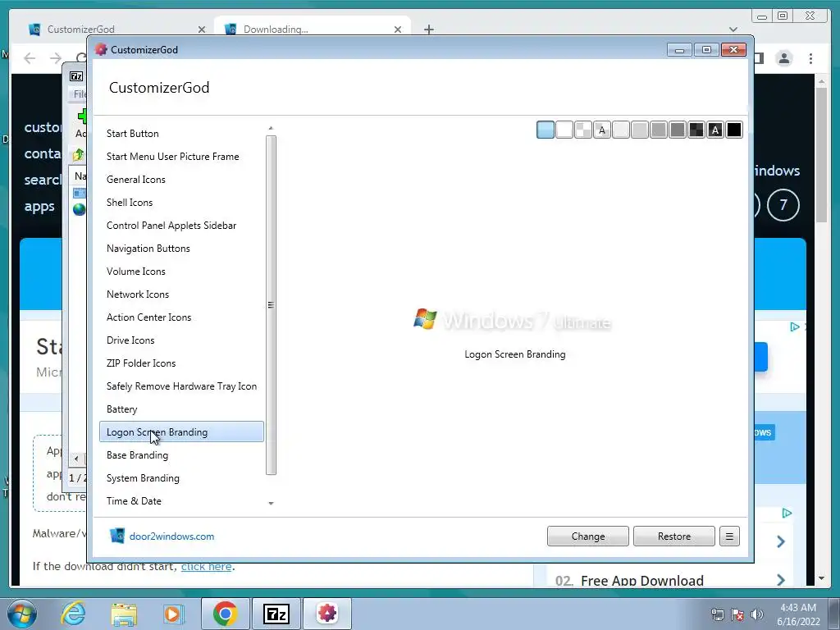Screen dimensions: 840x630
Task: Open Time & Date category
Action: [181, 501]
